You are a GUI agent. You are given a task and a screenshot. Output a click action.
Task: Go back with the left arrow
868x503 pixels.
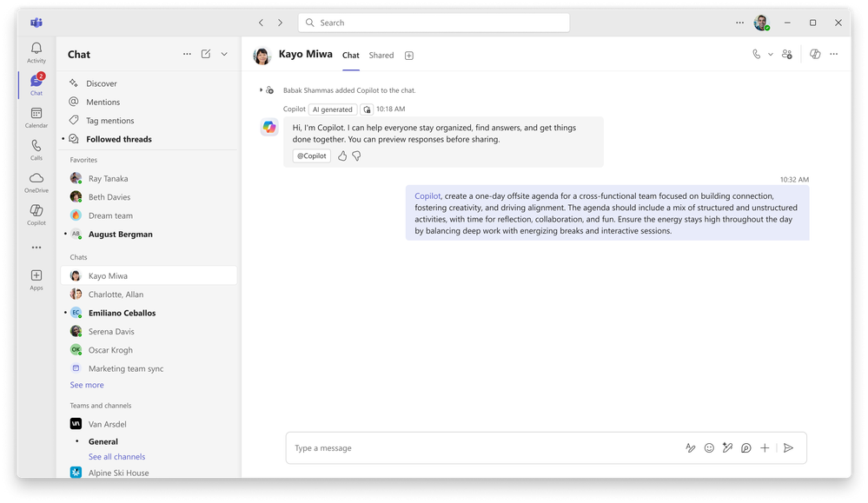click(262, 23)
